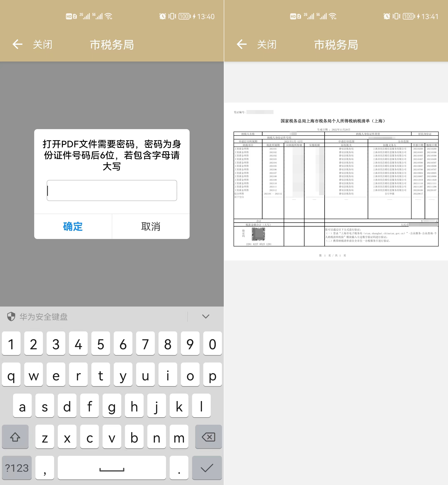Tap the 确定 confirm button

pyautogui.click(x=73, y=227)
